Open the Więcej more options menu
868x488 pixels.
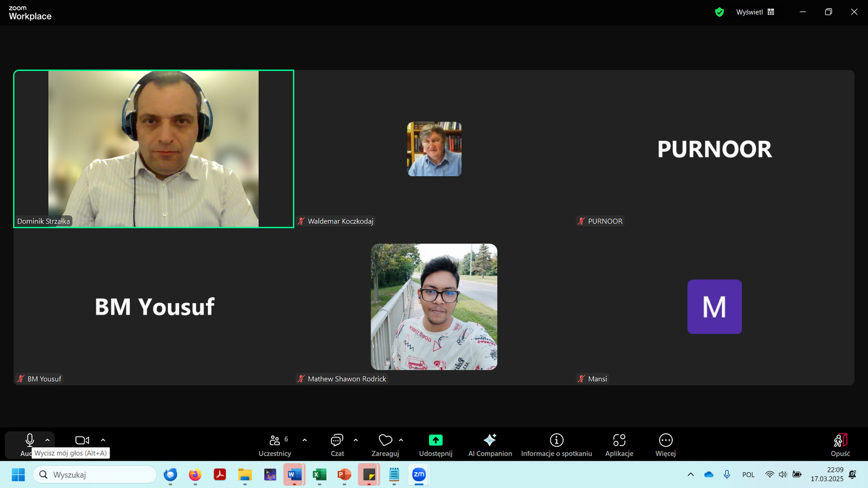[x=665, y=445]
